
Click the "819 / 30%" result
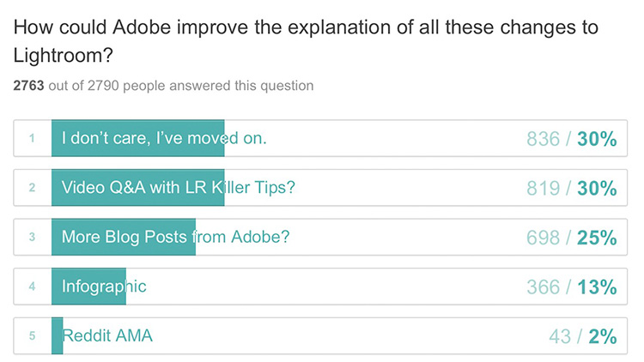tap(572, 189)
